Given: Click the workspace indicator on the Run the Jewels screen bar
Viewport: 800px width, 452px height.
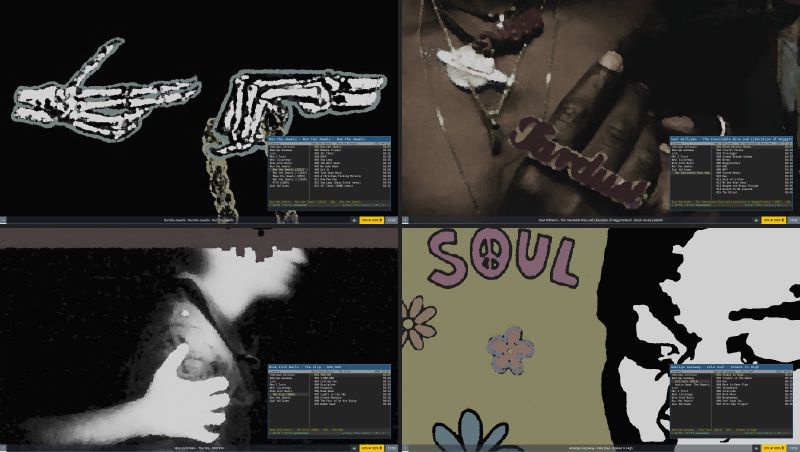Looking at the screenshot, I should coord(3,220).
